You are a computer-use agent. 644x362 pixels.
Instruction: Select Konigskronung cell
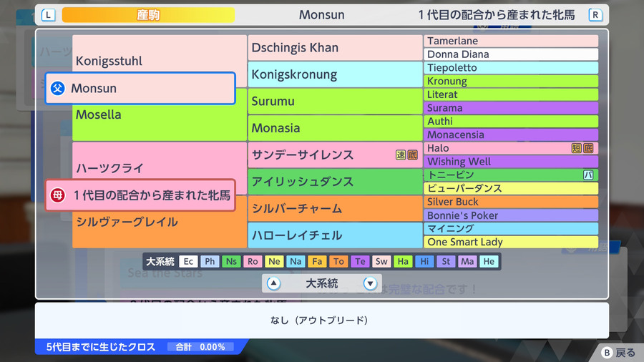(335, 74)
